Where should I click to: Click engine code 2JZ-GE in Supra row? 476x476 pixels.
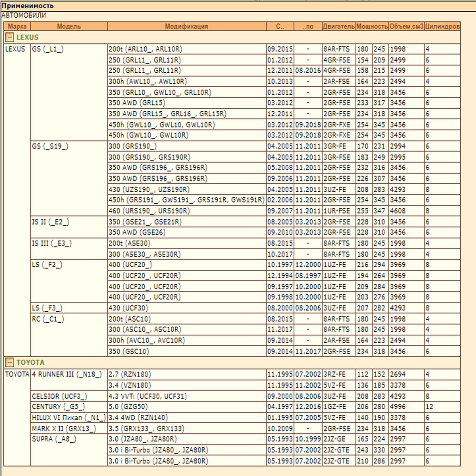[x=334, y=439]
